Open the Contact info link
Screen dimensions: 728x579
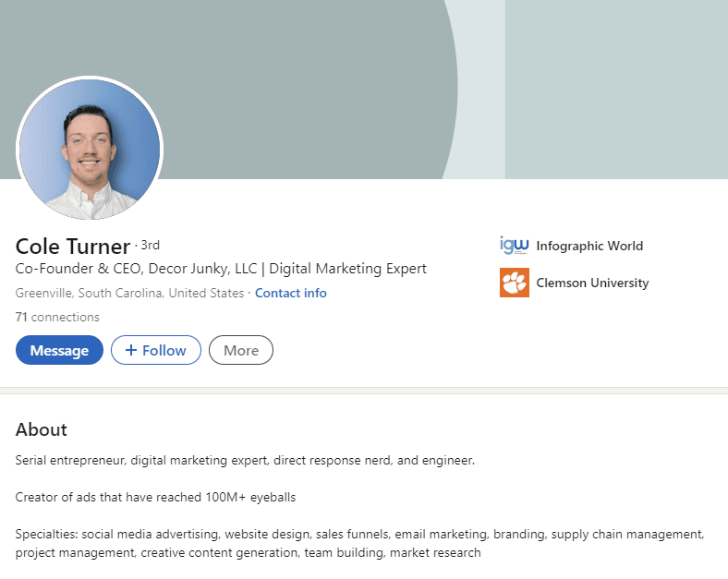click(x=291, y=294)
